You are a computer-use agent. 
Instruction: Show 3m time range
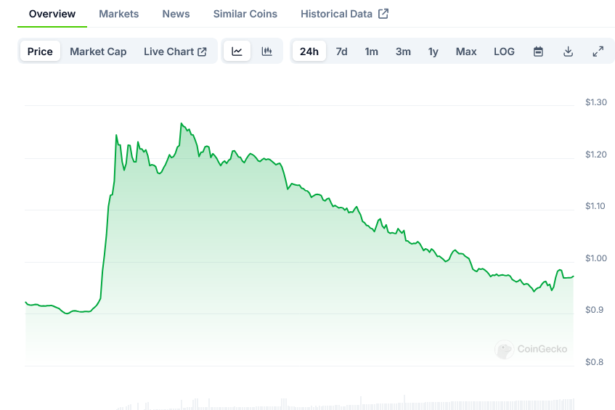(x=402, y=51)
